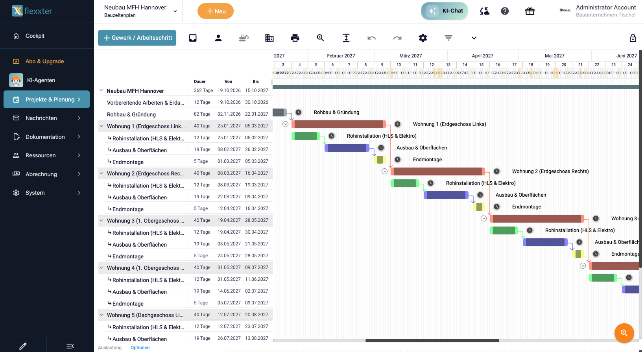Open the print icon in toolbar

[x=295, y=38]
